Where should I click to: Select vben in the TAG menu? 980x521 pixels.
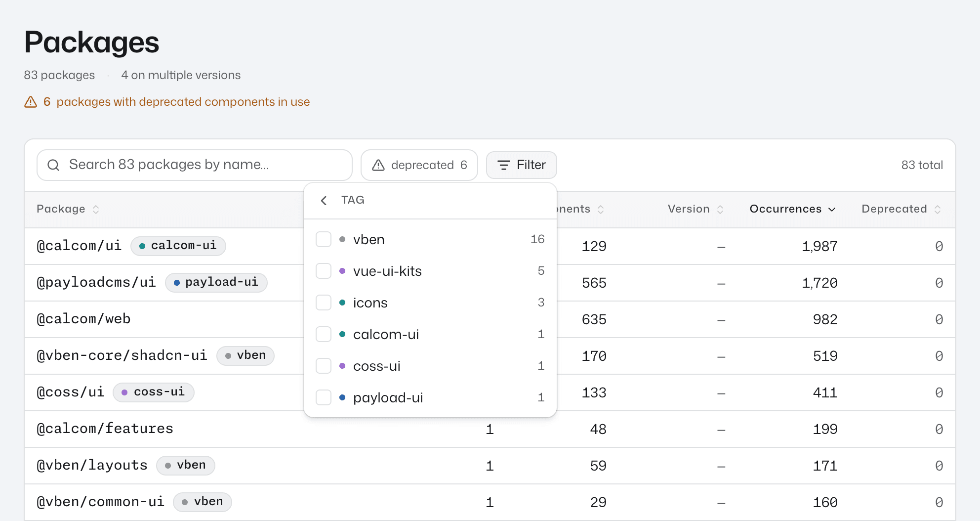[430, 239]
